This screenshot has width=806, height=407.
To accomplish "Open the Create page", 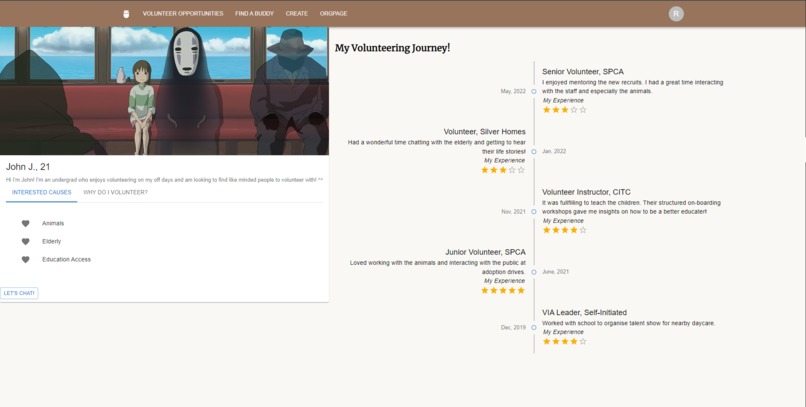I will point(297,13).
